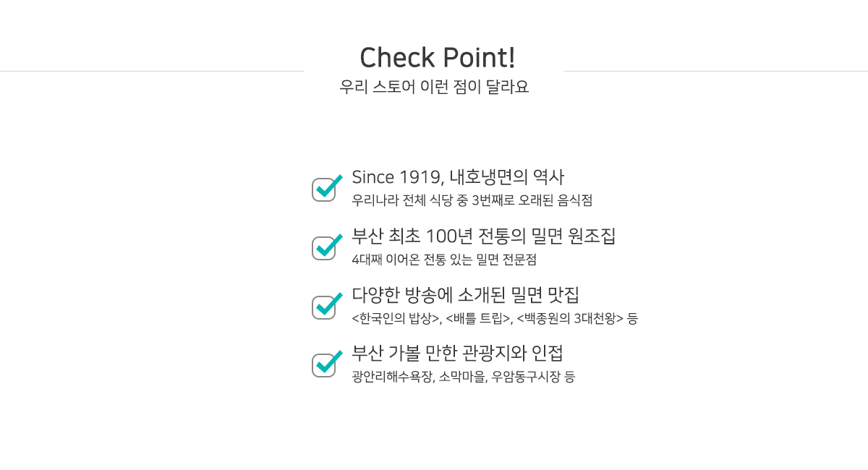Click the '우리 스토어 이런 점이 달라요' subtitle
The width and height of the screenshot is (868, 470).
(434, 87)
